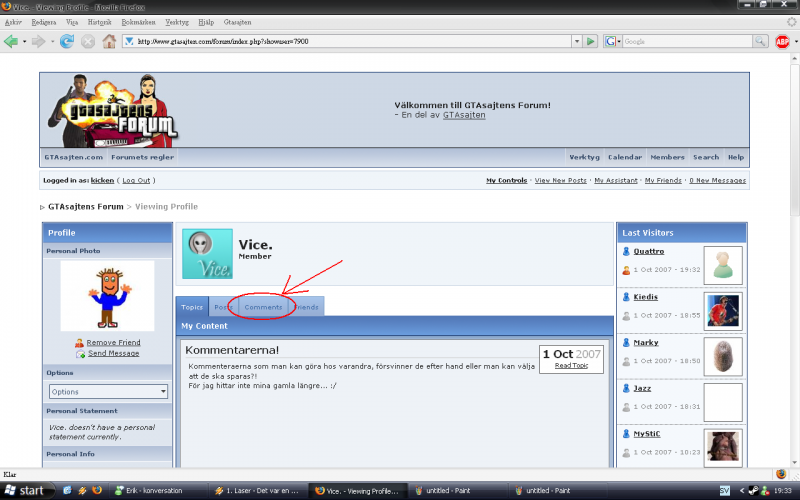Click the GTAsajtens Forum logo banner
Viewport: 800px width, 500px height.
pos(113,111)
